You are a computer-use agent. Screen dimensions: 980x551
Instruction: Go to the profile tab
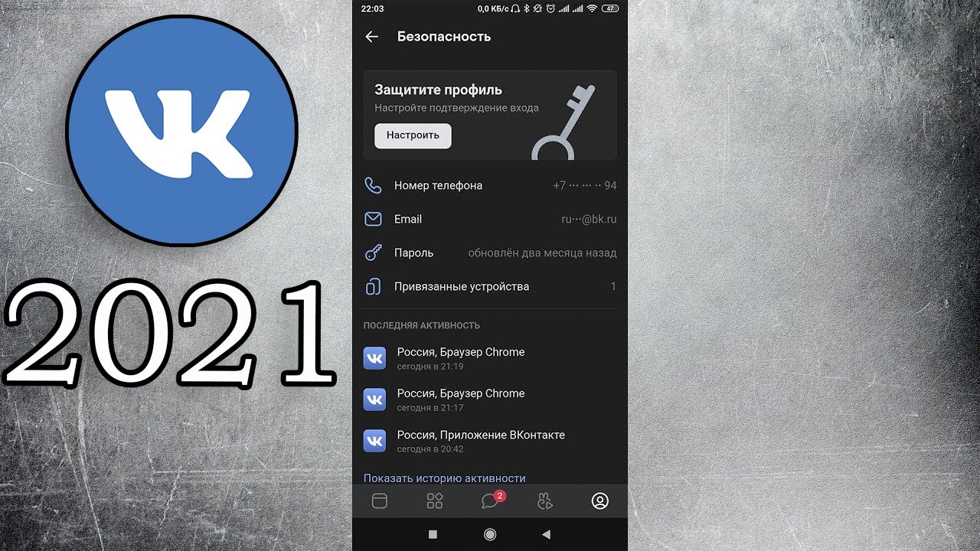click(600, 501)
